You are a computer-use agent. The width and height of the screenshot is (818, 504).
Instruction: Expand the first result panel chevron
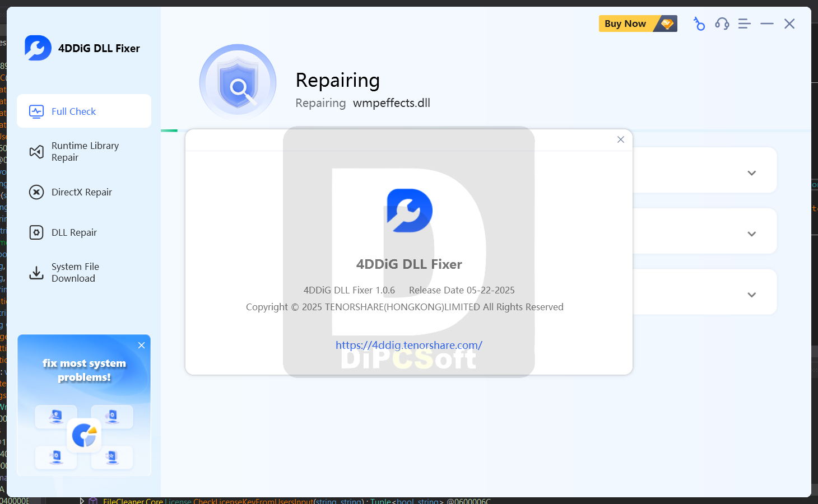pyautogui.click(x=752, y=173)
